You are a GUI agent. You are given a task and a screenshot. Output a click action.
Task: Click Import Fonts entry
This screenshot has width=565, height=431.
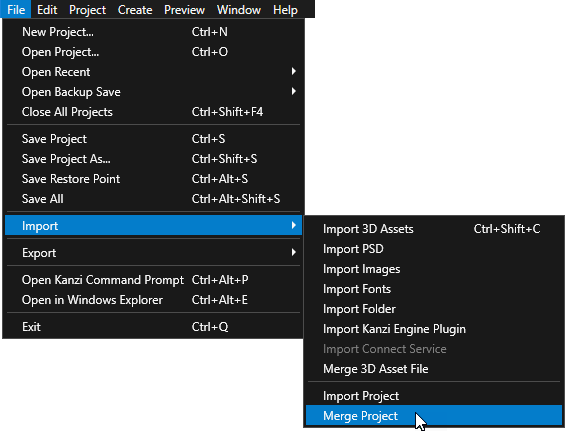tap(434, 289)
